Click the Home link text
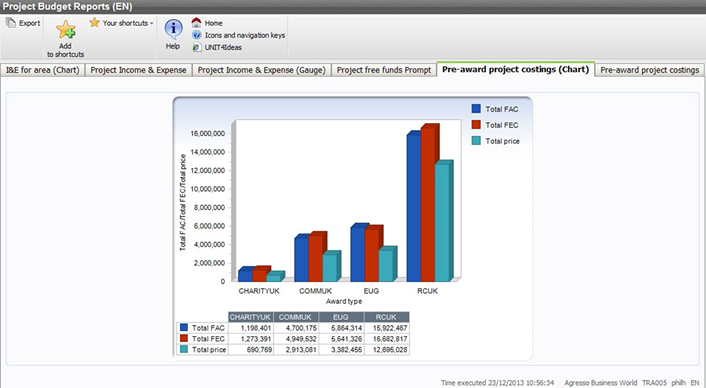This screenshot has height=388, width=706. pyautogui.click(x=213, y=23)
